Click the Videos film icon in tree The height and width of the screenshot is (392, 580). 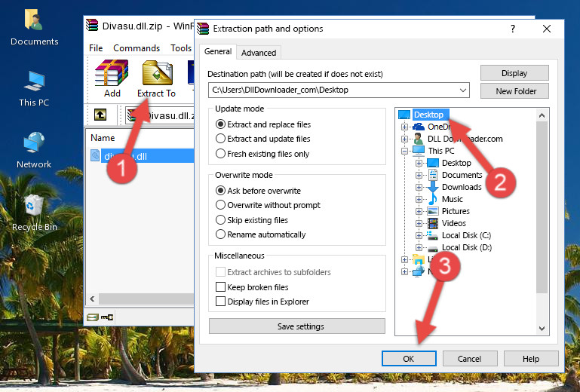pos(433,223)
